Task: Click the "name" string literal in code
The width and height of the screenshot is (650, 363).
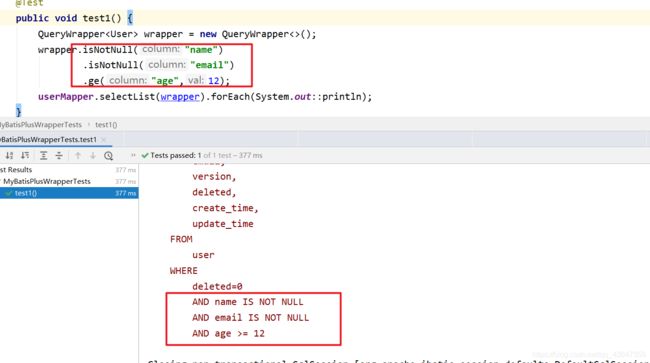Action: point(201,50)
